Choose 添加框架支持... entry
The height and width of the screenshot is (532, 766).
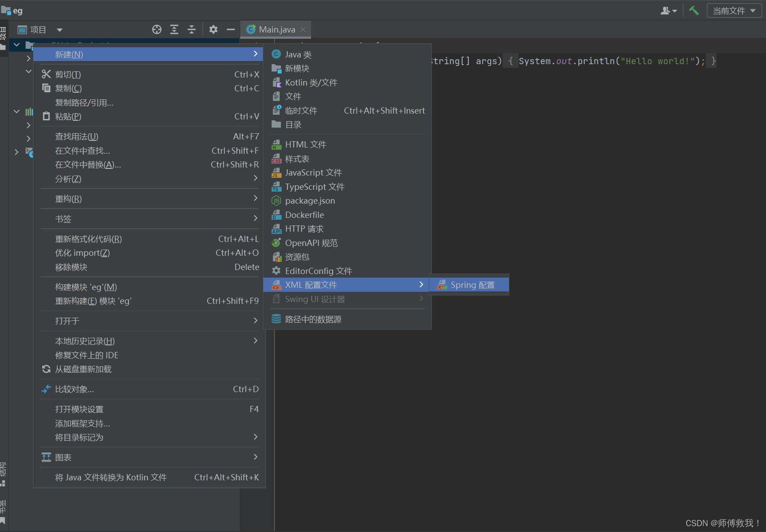(149, 423)
